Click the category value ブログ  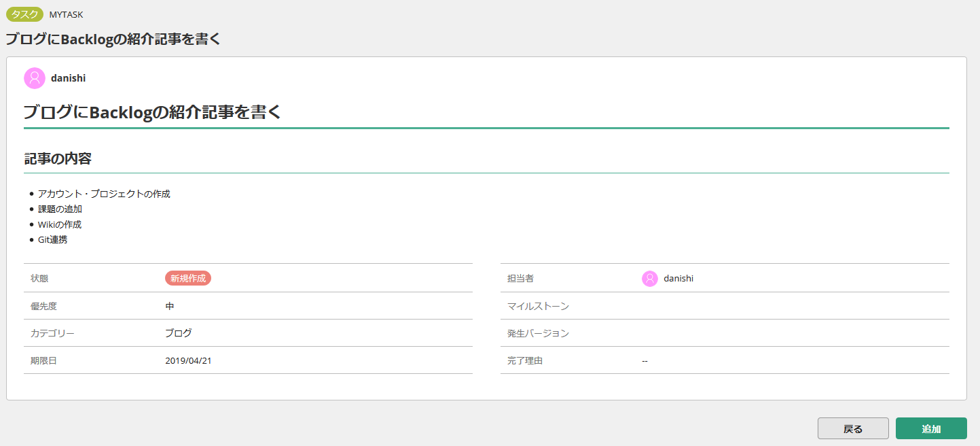tap(179, 333)
